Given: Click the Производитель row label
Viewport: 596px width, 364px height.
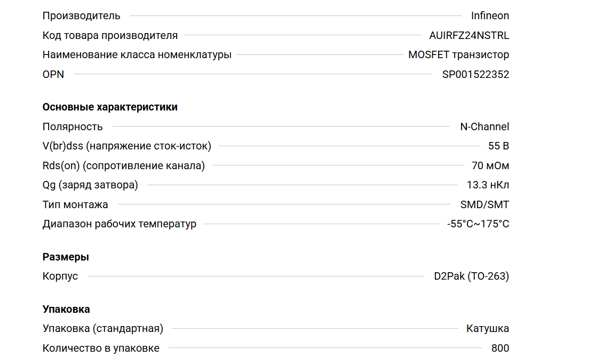Looking at the screenshot, I should 82,16.
